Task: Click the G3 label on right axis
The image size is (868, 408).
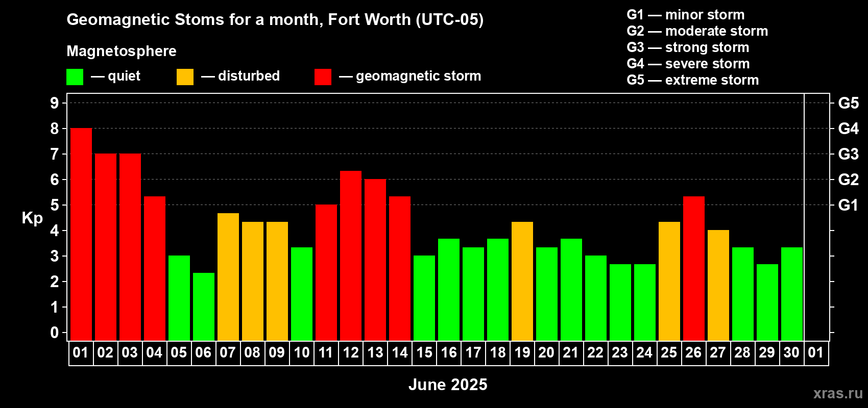Action: [x=849, y=154]
